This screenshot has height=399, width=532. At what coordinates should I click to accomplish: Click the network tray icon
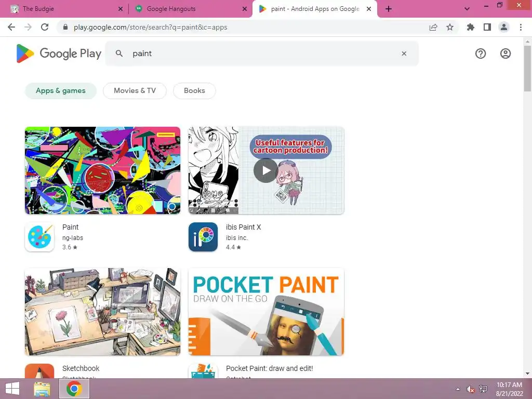[483, 389]
